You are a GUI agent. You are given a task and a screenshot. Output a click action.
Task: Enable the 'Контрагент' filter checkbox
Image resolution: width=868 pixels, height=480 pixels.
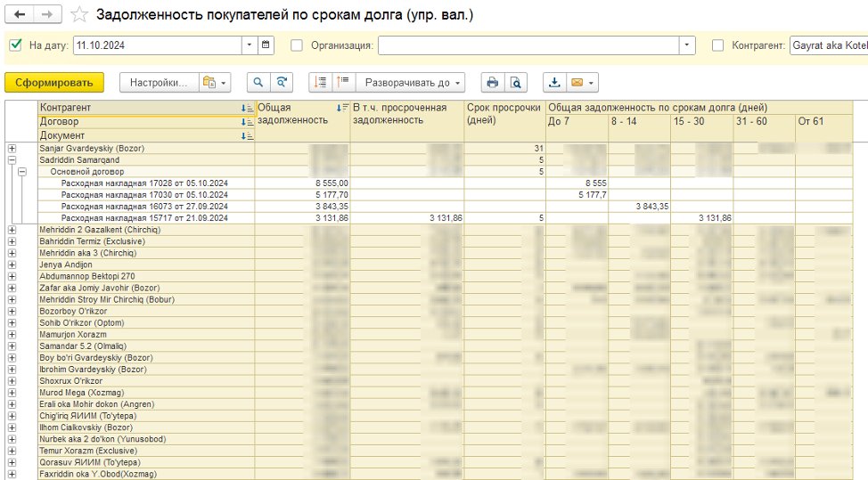point(717,45)
